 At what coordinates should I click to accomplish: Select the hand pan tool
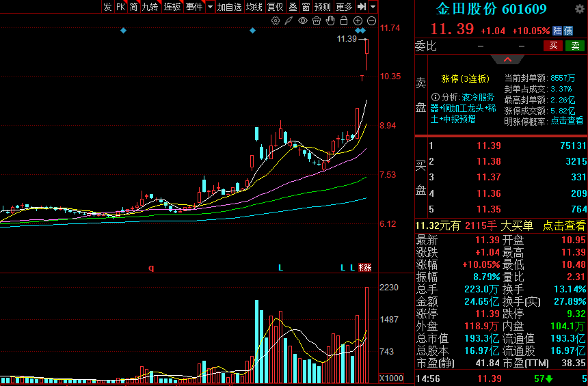tap(330, 21)
